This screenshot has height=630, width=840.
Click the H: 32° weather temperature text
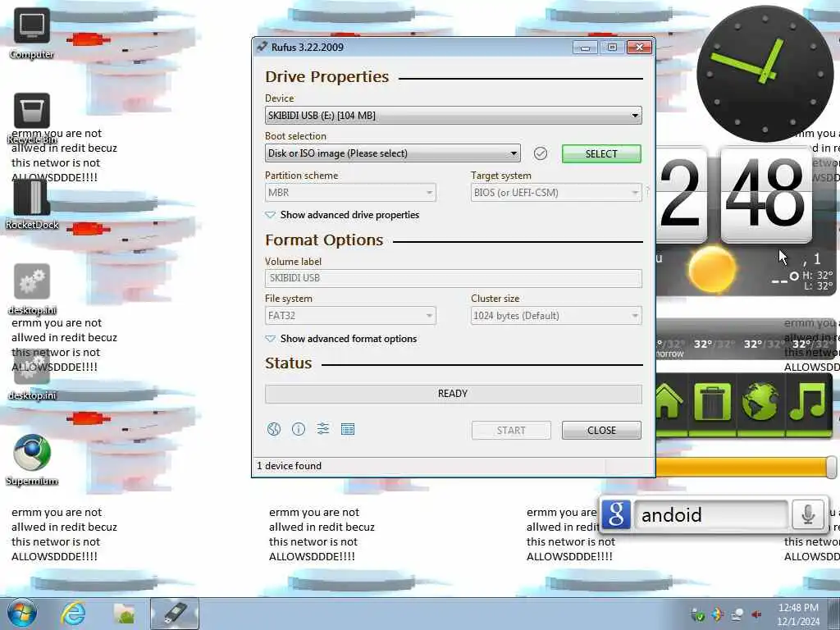click(818, 276)
